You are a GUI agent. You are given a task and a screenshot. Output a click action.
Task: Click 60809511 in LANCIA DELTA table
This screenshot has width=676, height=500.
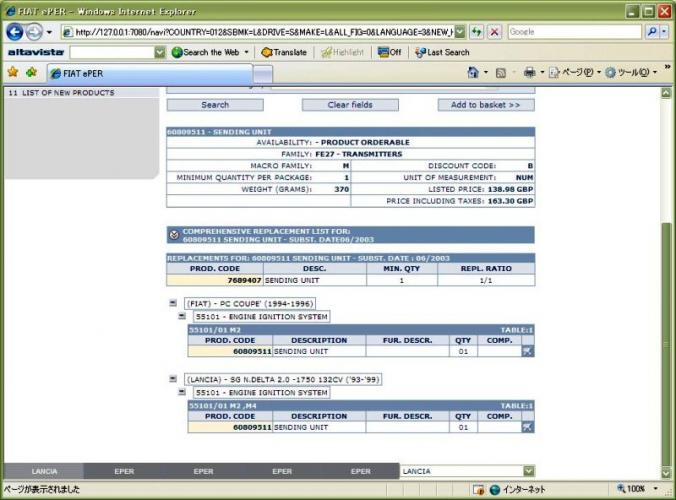point(252,427)
